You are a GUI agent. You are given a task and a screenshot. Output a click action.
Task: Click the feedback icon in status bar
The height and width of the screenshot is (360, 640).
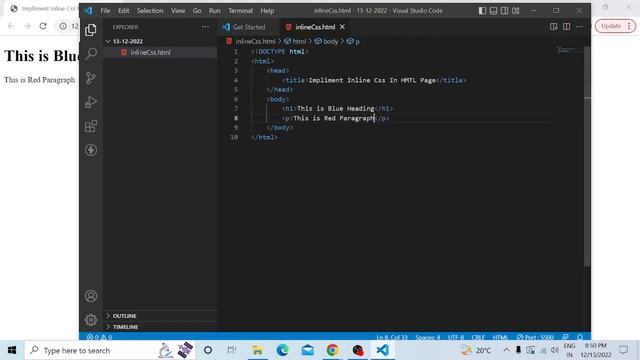pos(565,337)
